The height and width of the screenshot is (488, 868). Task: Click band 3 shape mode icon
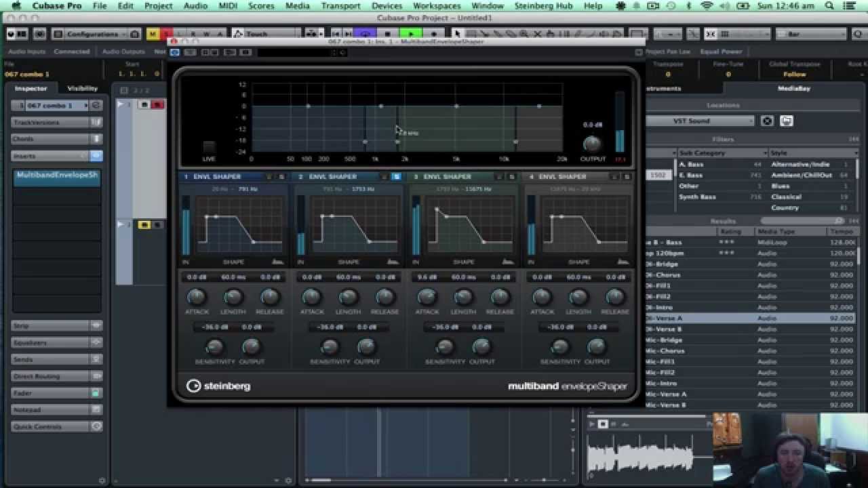tap(507, 261)
